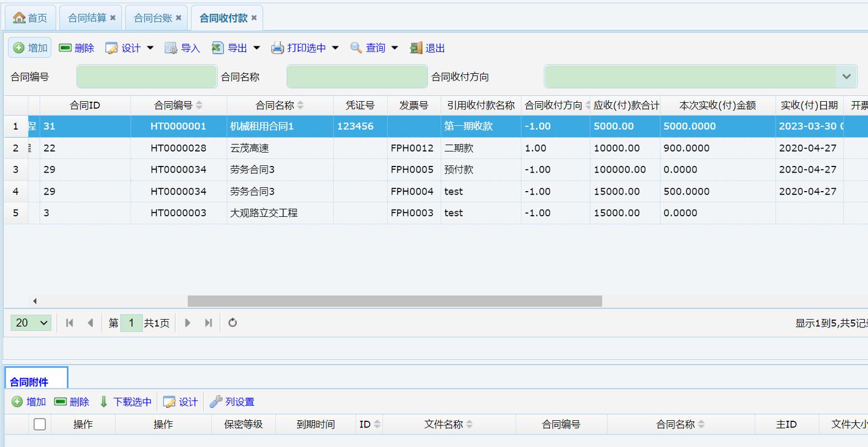Click the 下载选中 download button
This screenshot has height=447, width=868.
(x=125, y=402)
